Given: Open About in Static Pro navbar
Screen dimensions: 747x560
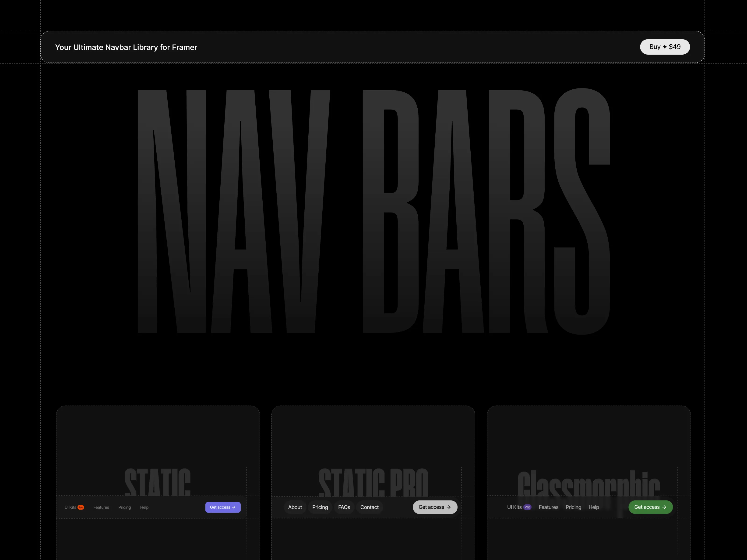Looking at the screenshot, I should click(x=295, y=507).
